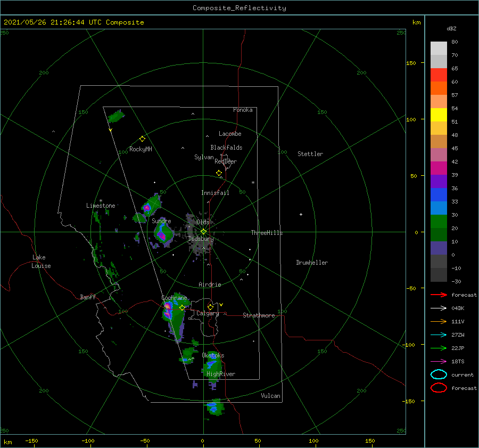479x448 pixels.
Task: Click the cyan current ellipse legend icon
Action: coord(439,374)
